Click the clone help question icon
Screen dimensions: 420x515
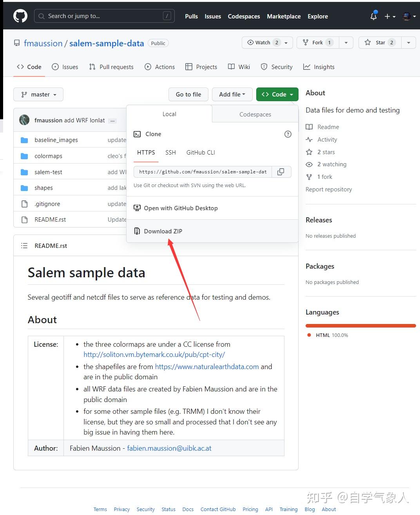coord(288,134)
